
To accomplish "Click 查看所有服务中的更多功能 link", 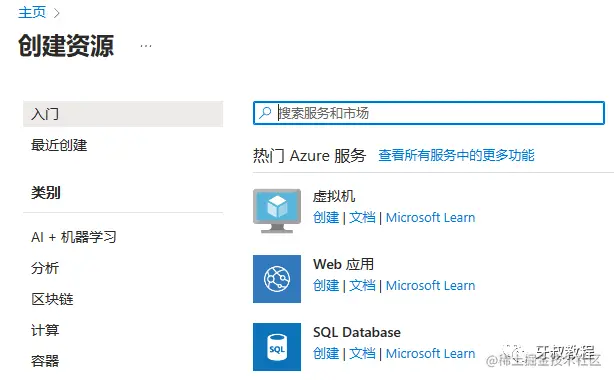I will (456, 155).
